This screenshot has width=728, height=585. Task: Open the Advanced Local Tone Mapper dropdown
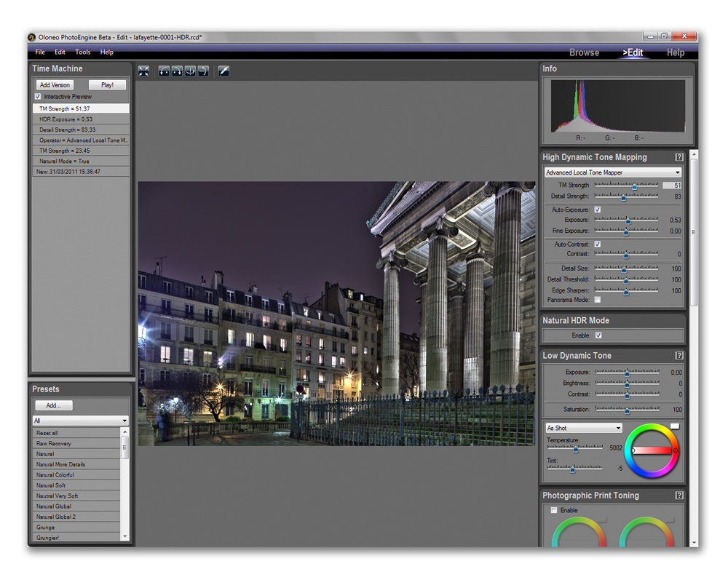point(613,172)
